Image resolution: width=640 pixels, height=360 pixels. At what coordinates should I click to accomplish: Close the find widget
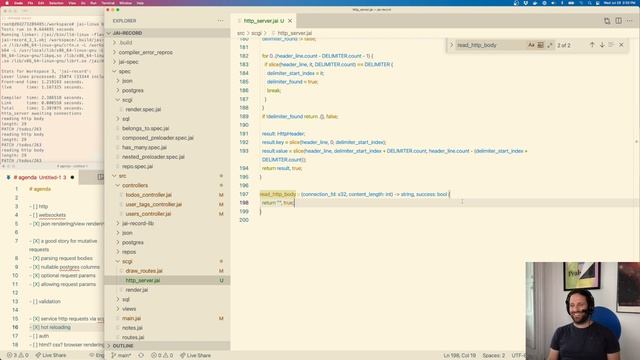pyautogui.click(x=621, y=45)
